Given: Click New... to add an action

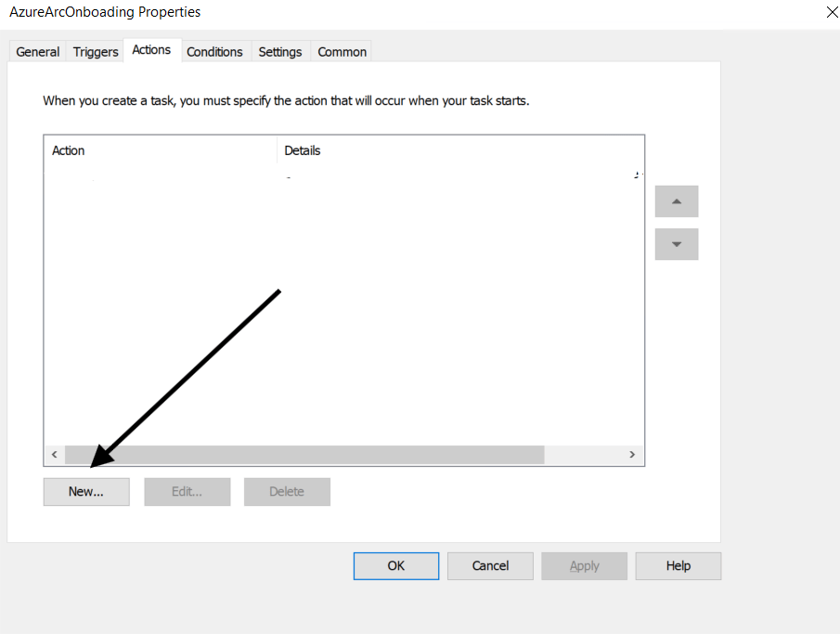Looking at the screenshot, I should (86, 492).
